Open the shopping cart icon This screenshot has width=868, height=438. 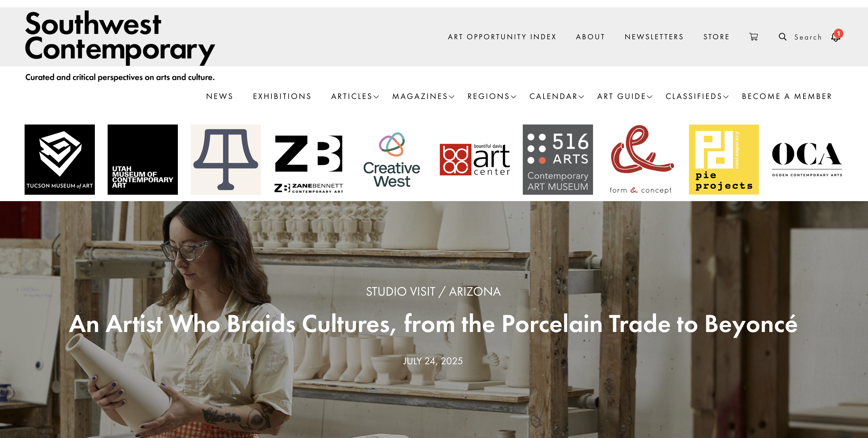pyautogui.click(x=753, y=37)
